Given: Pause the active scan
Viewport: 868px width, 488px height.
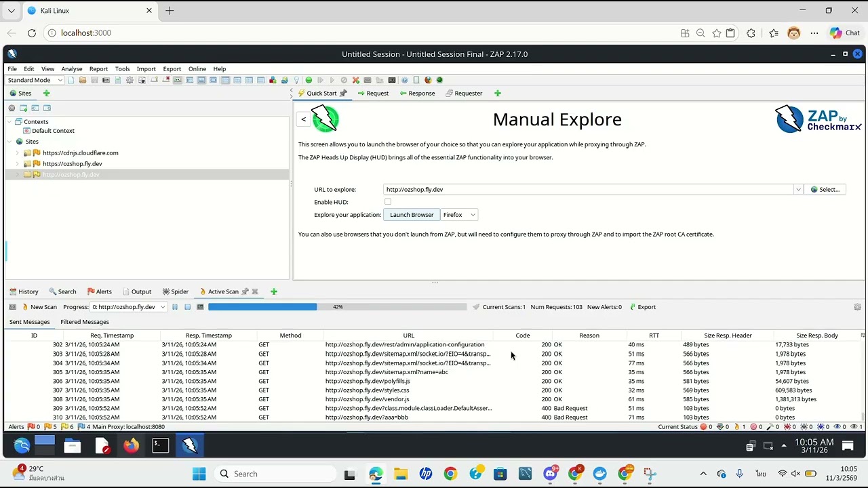Looking at the screenshot, I should click(x=175, y=307).
